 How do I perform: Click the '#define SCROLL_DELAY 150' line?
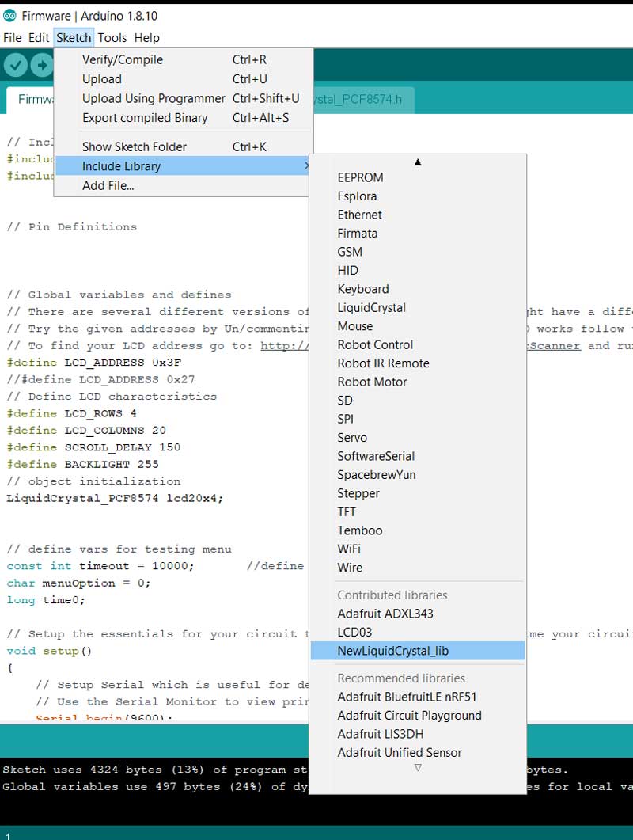93,447
